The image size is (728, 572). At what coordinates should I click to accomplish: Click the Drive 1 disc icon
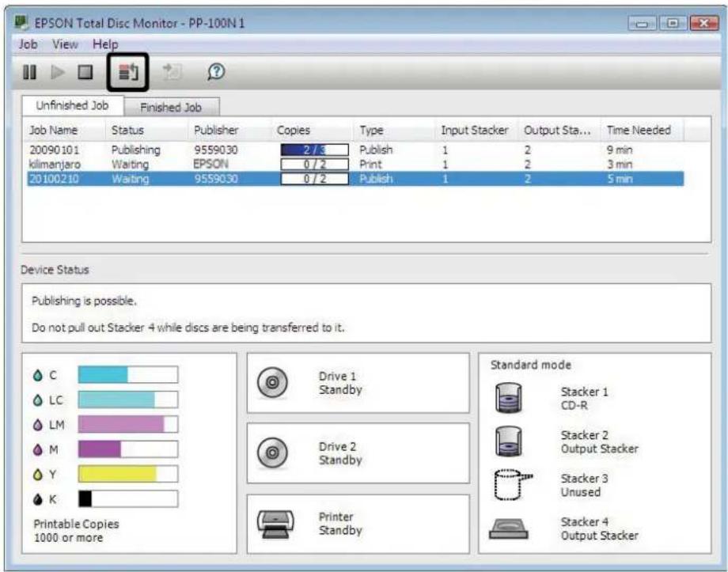272,383
